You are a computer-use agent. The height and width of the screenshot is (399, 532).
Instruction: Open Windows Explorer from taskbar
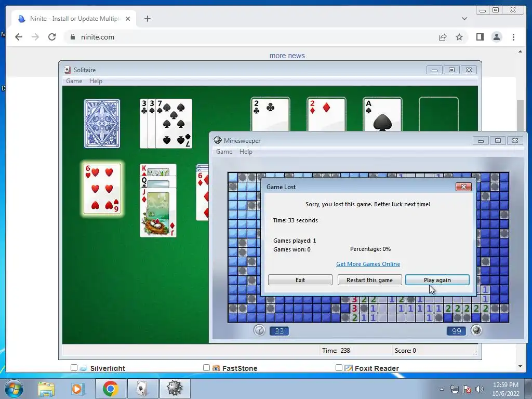tap(46, 389)
